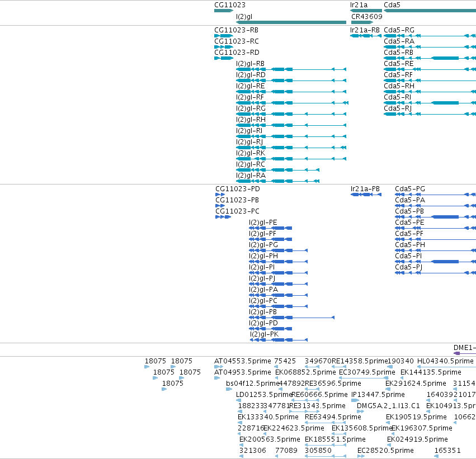
Task: Click transcript label CG11023-RB
Action: (236, 30)
